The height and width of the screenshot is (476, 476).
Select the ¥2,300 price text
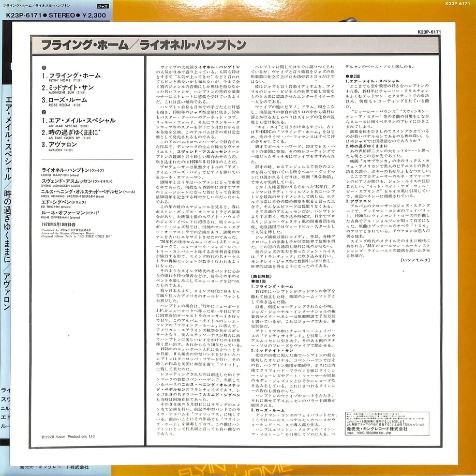coord(94,15)
